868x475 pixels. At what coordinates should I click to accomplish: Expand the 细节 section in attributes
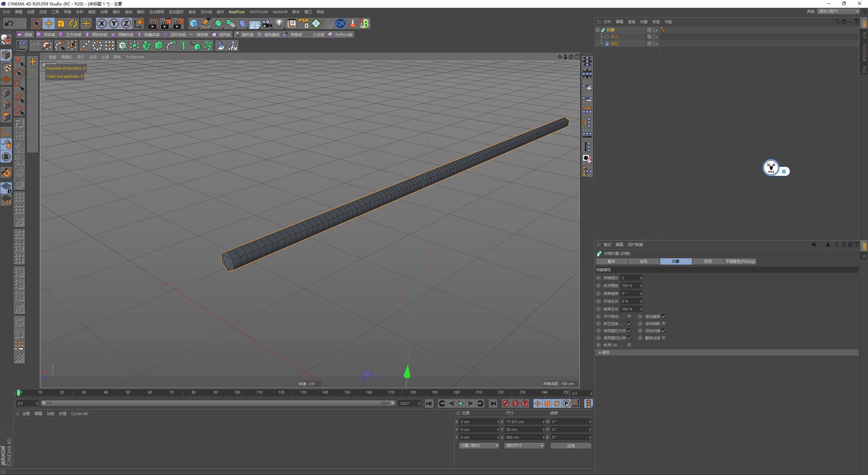pos(606,353)
